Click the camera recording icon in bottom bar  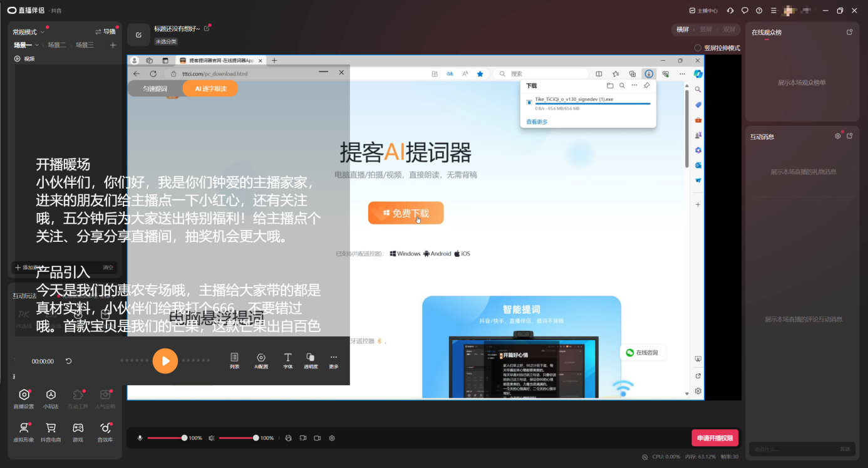click(x=318, y=438)
